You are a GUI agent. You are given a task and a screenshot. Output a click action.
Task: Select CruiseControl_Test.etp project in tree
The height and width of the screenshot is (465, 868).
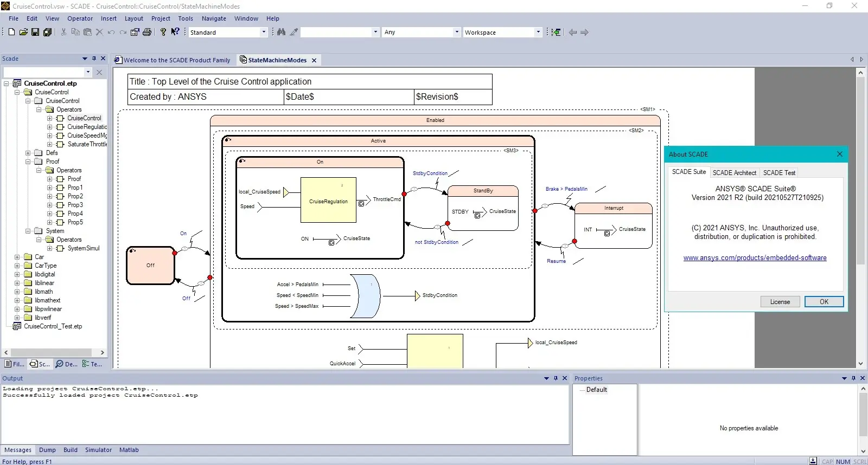(53, 326)
